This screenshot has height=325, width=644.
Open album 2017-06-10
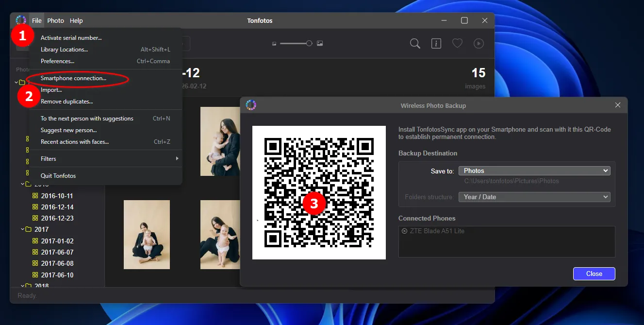click(x=57, y=275)
